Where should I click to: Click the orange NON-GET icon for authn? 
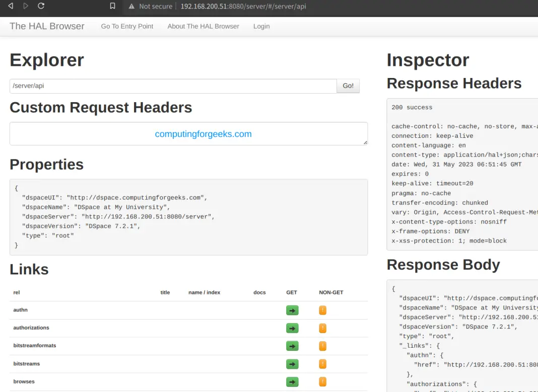[322, 310]
